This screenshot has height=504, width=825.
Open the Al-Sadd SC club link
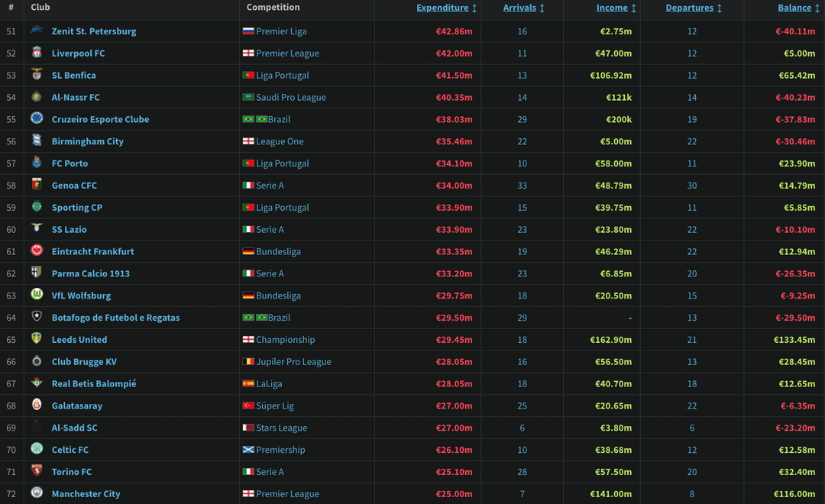[74, 428]
